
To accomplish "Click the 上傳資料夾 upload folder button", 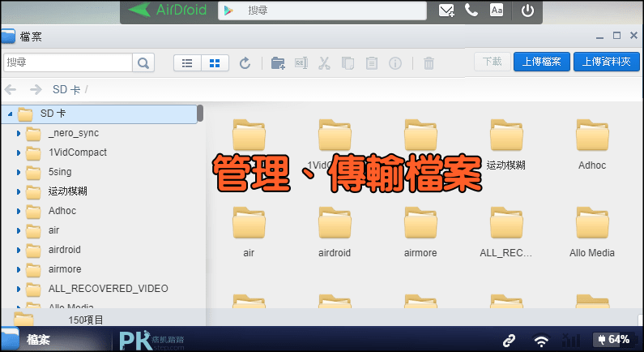I will pyautogui.click(x=607, y=62).
